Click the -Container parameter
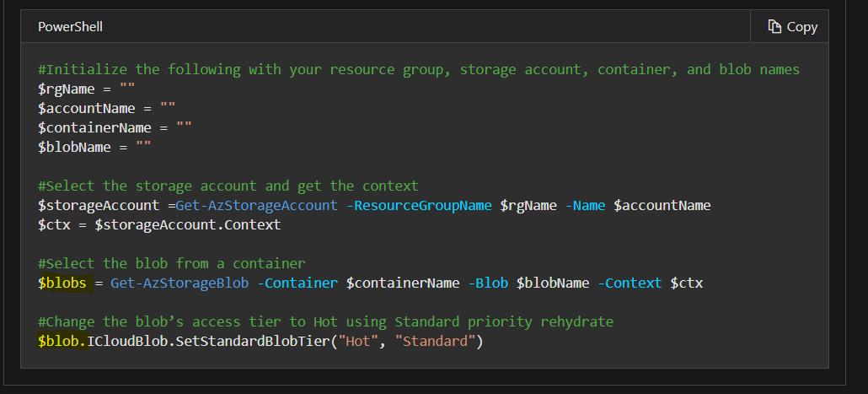Image resolution: width=868 pixels, height=394 pixels. click(297, 283)
